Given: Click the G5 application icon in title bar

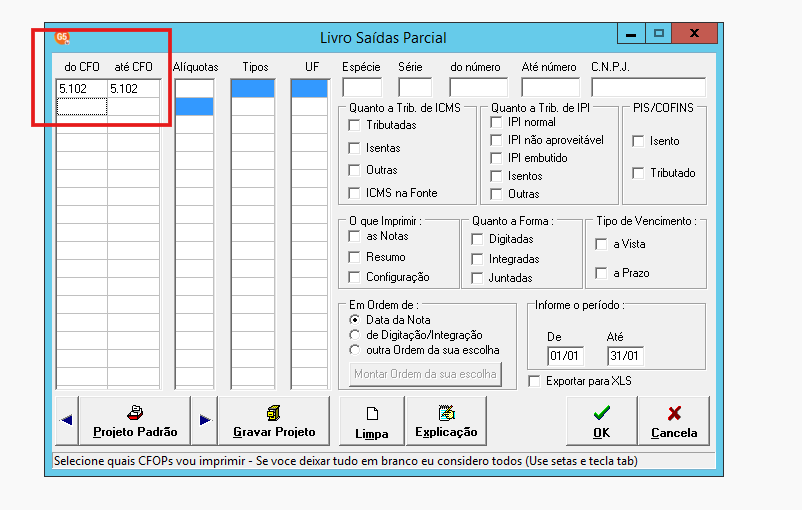Looking at the screenshot, I should tap(62, 37).
